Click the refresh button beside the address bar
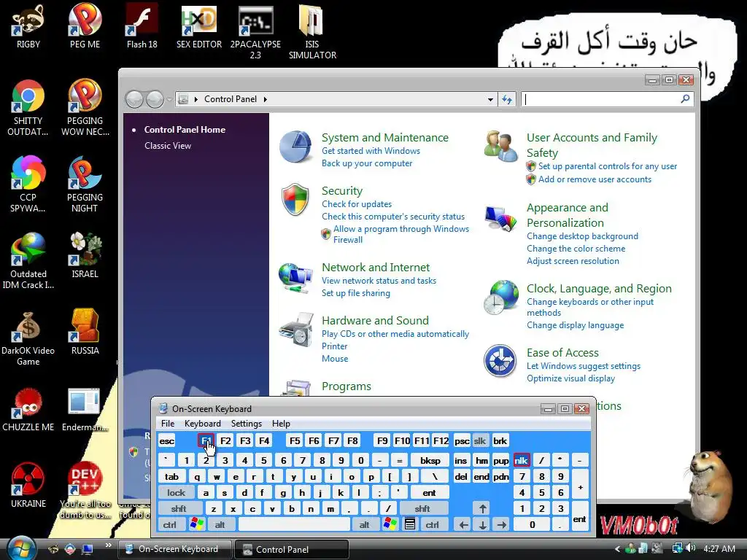Image resolution: width=747 pixels, height=560 pixels. click(507, 99)
